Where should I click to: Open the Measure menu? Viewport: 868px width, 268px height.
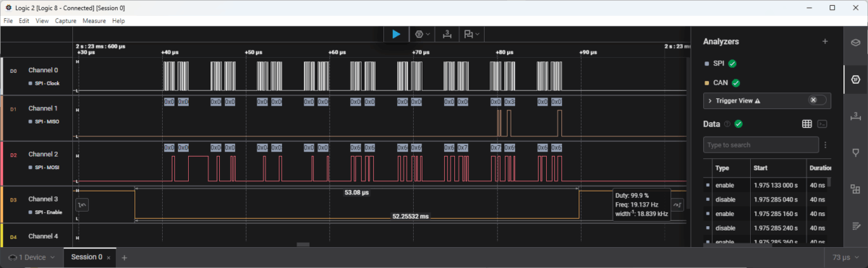[94, 21]
